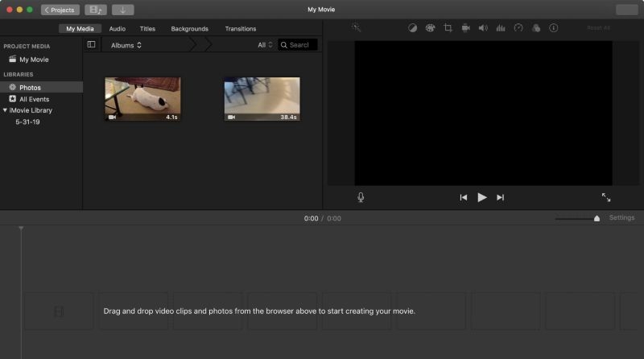Open the speed adjustment tool

518,28
